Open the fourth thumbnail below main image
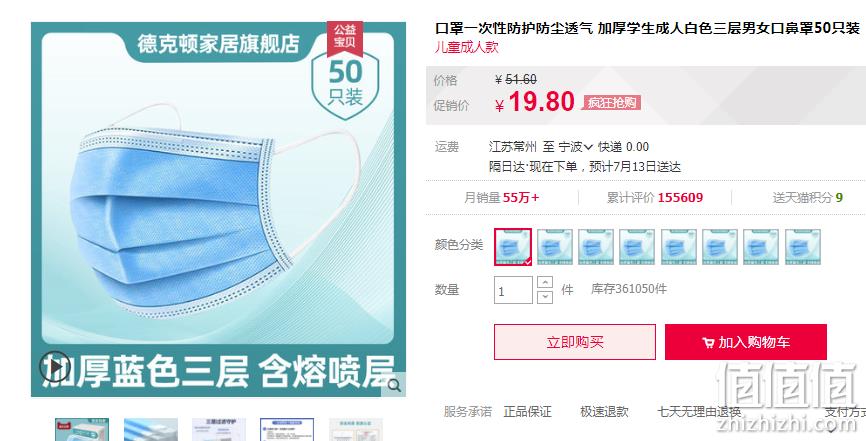The image size is (866, 441). click(x=287, y=430)
